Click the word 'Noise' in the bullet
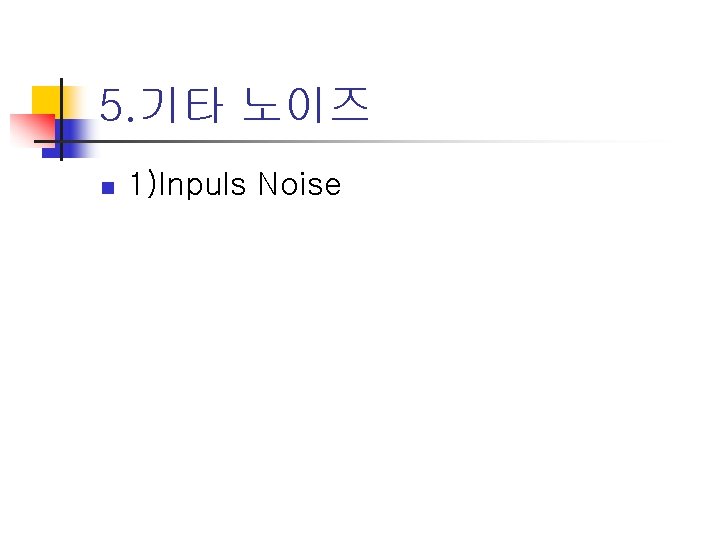Screen dimensions: 720x540 point(299,185)
